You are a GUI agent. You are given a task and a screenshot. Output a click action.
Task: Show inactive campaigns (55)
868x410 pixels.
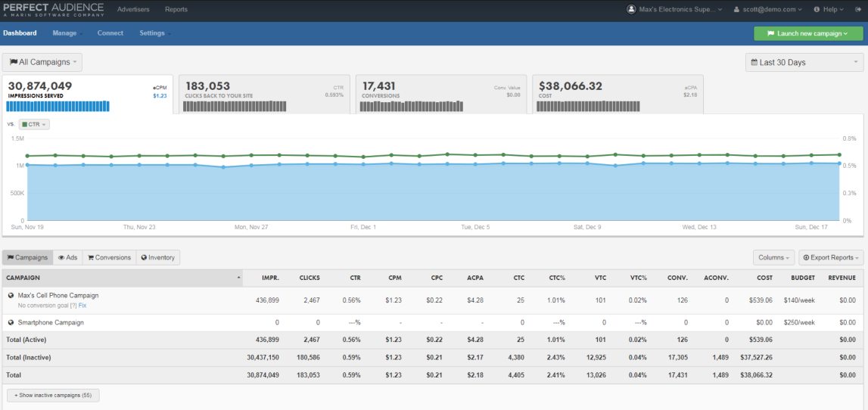52,395
